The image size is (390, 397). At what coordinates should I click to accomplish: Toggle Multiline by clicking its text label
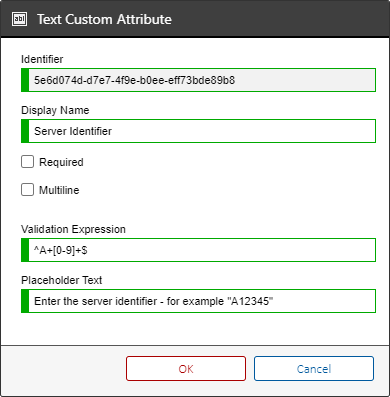pyautogui.click(x=59, y=190)
